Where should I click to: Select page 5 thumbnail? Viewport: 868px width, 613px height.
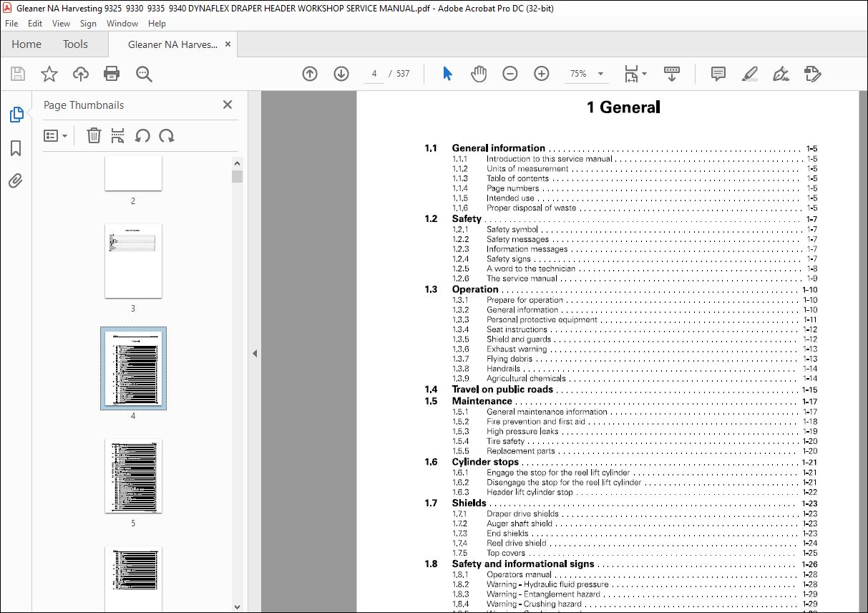click(133, 476)
